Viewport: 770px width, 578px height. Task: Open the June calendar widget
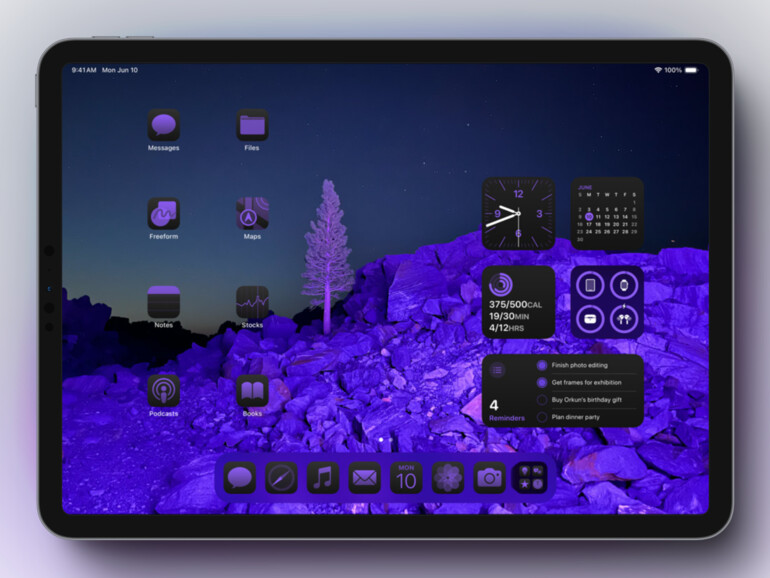[x=607, y=214]
